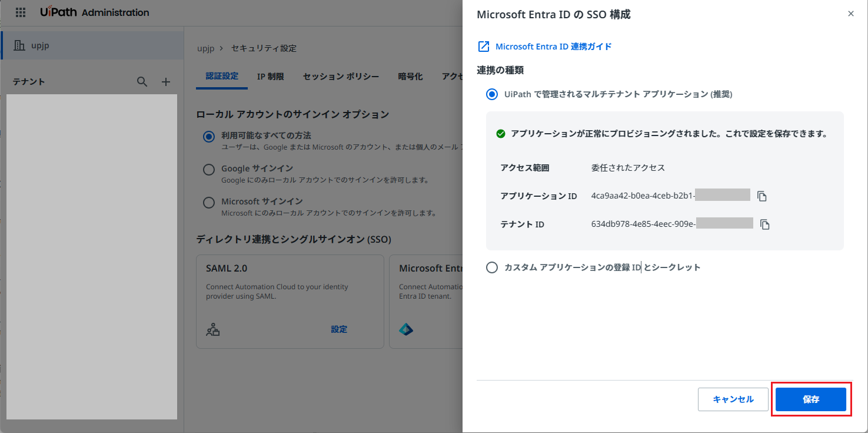The image size is (868, 433).
Task: Choose Microsoft sign-in only option
Action: (x=209, y=203)
